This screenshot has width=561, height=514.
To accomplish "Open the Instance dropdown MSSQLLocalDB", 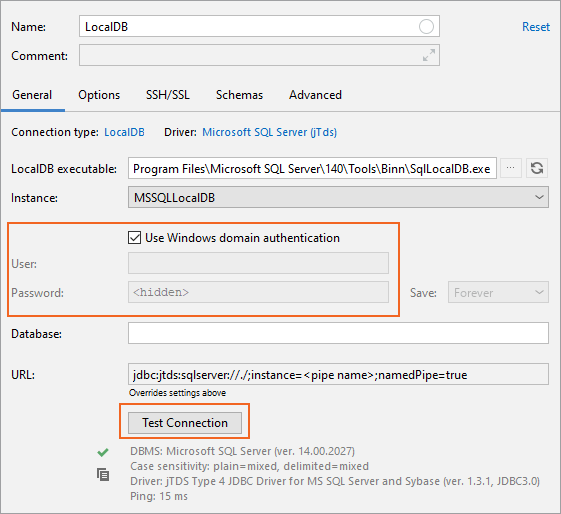I will [338, 197].
